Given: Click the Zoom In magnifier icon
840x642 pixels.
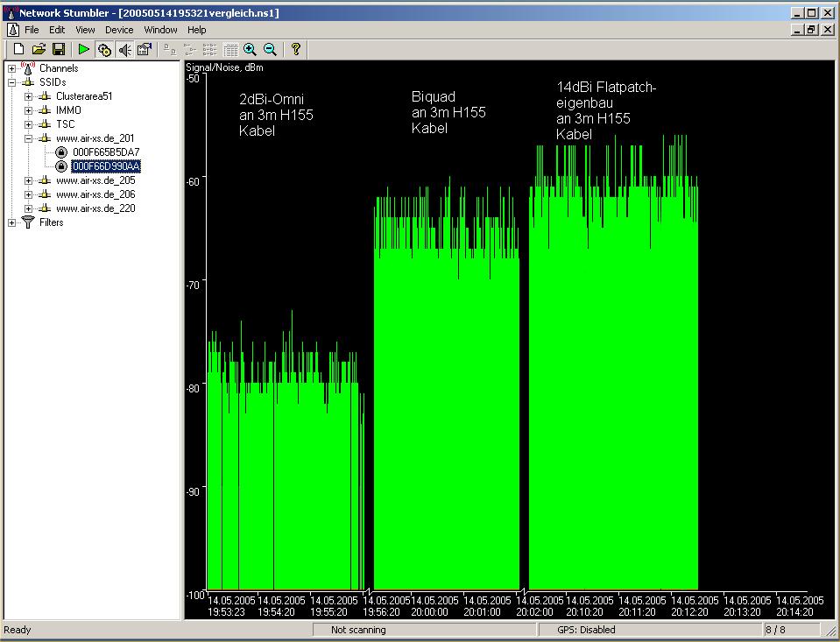Looking at the screenshot, I should (x=251, y=49).
